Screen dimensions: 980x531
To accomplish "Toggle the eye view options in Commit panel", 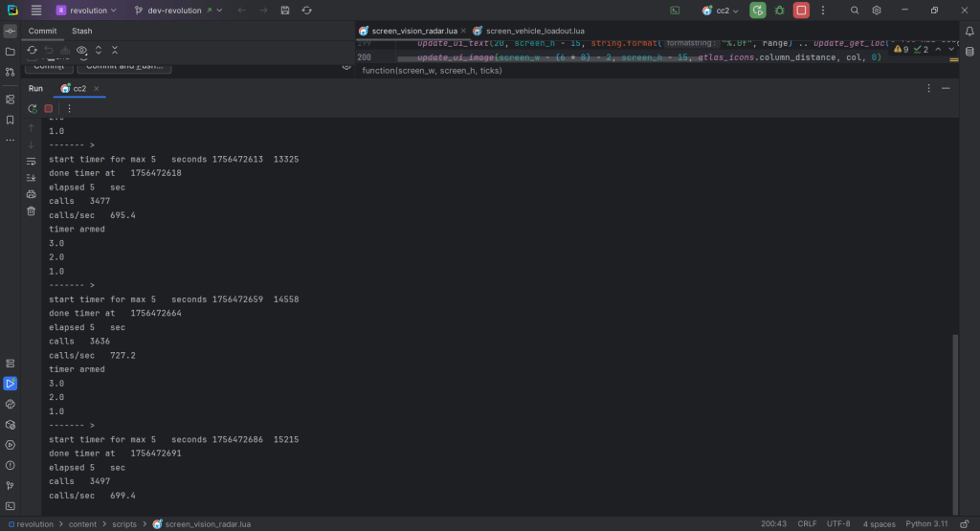I will pos(81,50).
